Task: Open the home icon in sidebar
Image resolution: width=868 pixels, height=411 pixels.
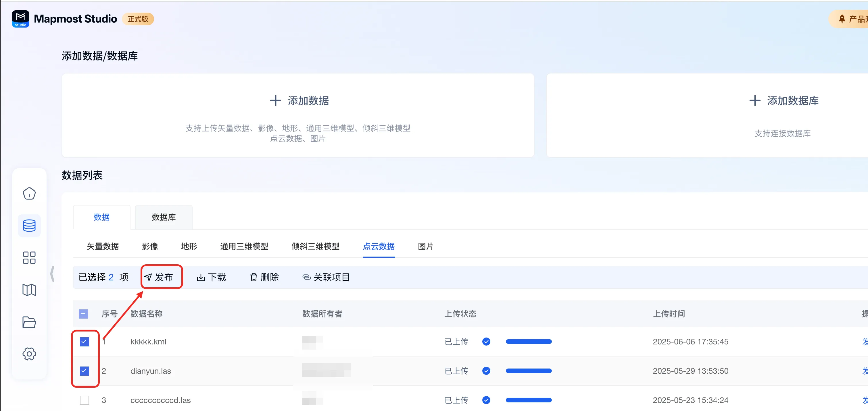Action: 29,193
